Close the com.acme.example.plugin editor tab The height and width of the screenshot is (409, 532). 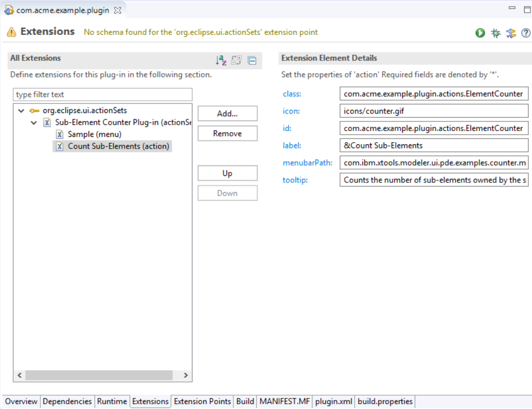(x=118, y=11)
